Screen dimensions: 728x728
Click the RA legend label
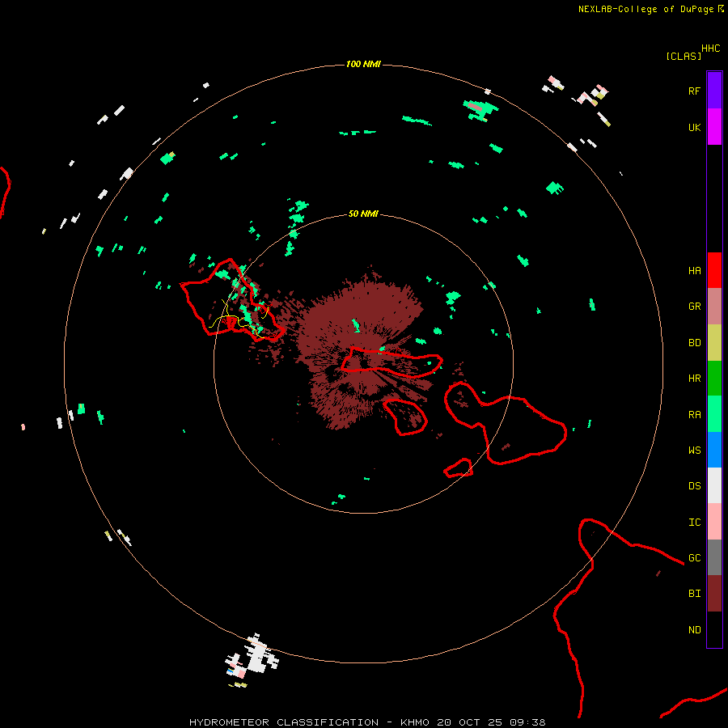pyautogui.click(x=694, y=415)
